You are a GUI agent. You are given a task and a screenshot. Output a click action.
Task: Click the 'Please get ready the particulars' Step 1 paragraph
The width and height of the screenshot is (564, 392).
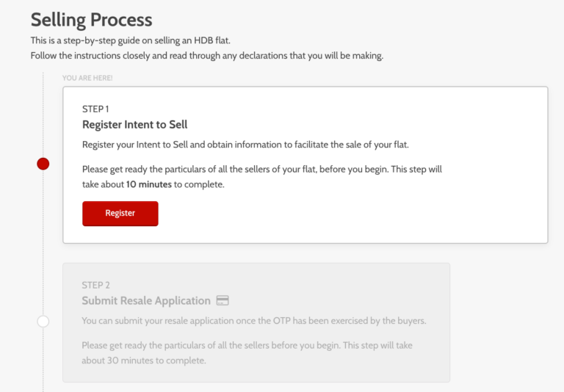pos(261,169)
